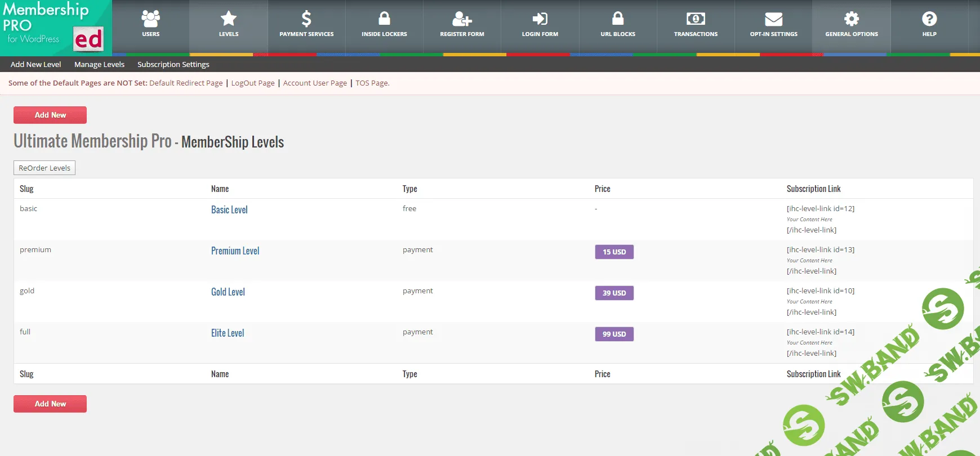Open Payment Services dollar icon
980x456 pixels.
pyautogui.click(x=306, y=19)
